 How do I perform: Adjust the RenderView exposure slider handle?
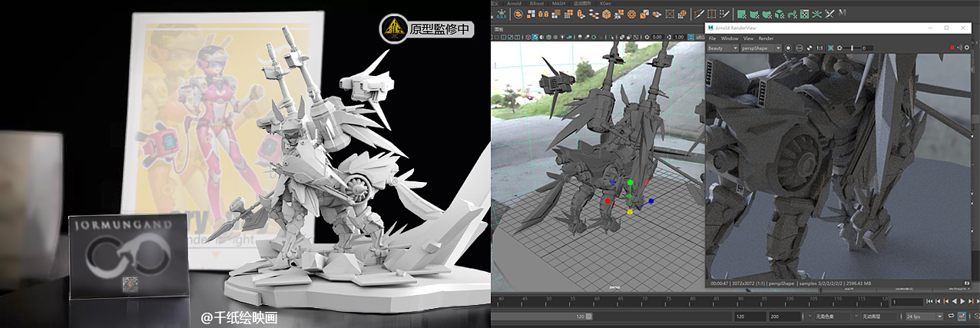point(852,48)
